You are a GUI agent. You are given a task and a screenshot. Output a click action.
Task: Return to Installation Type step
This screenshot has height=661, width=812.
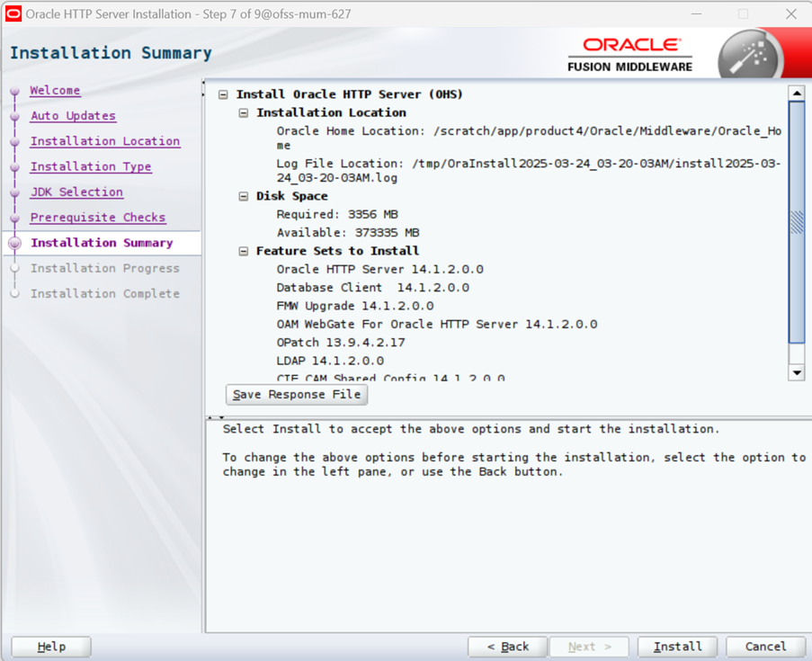(91, 166)
